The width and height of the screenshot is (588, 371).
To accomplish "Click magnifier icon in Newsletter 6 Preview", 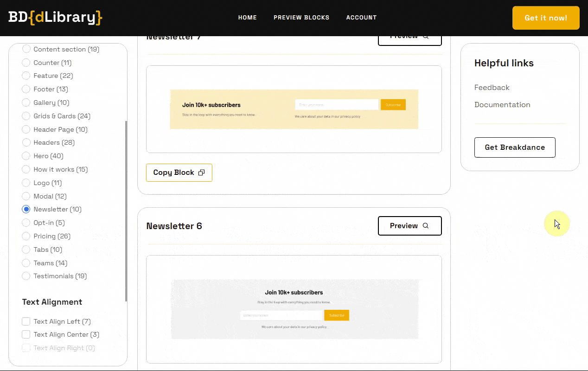I will [x=426, y=226].
